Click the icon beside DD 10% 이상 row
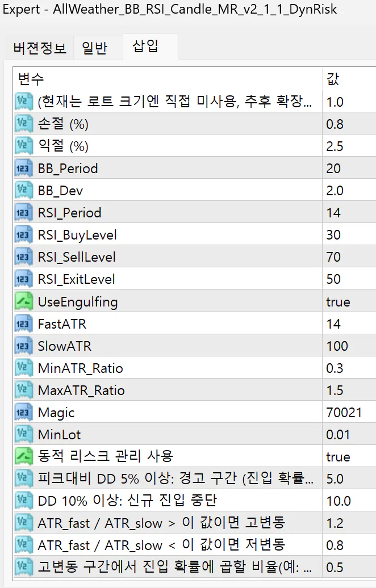This screenshot has width=376, height=588. [x=23, y=500]
